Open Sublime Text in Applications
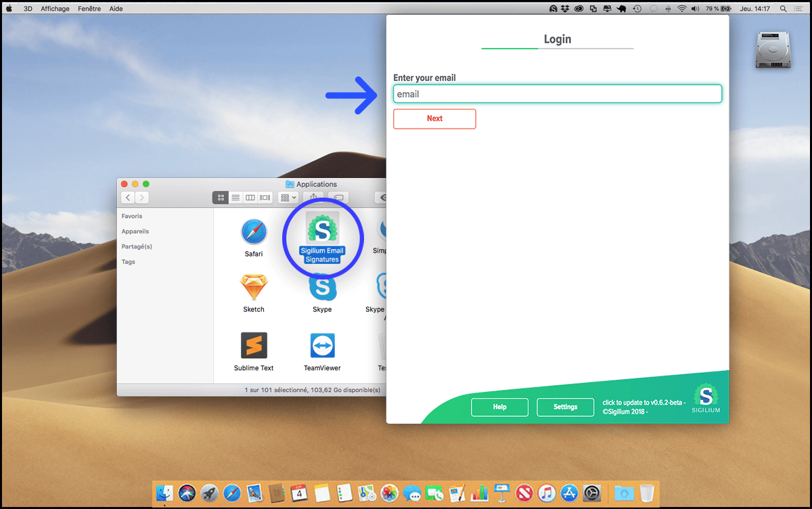Image resolution: width=812 pixels, height=509 pixels. click(254, 345)
